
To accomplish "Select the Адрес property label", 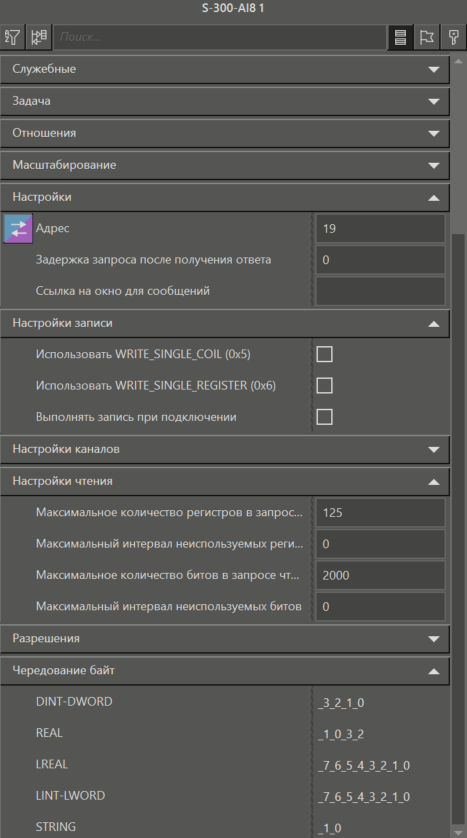I will click(x=52, y=228).
